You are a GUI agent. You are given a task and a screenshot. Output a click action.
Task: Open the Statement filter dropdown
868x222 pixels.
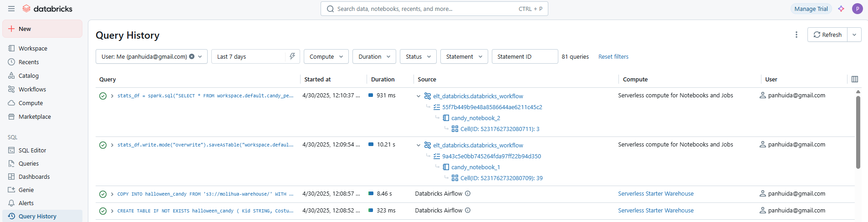(x=465, y=56)
